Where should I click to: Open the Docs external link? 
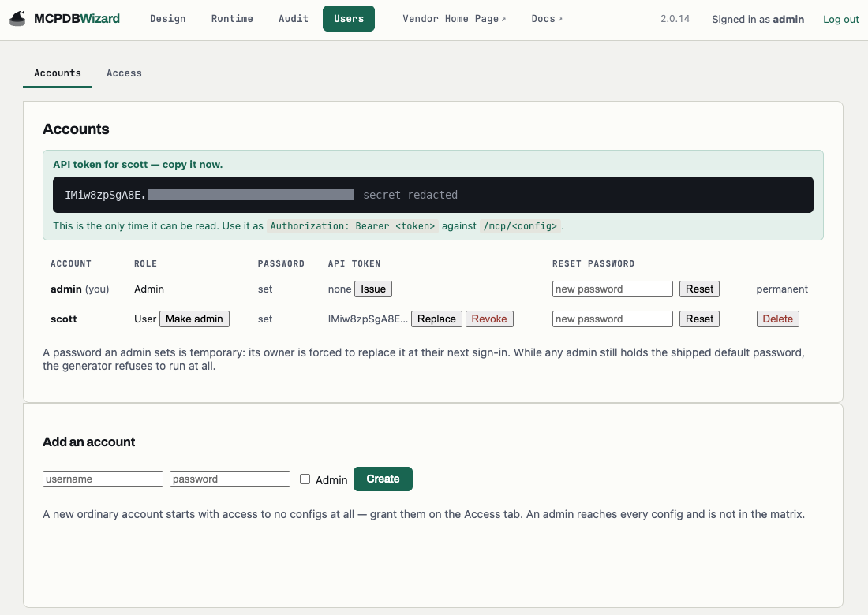(546, 19)
